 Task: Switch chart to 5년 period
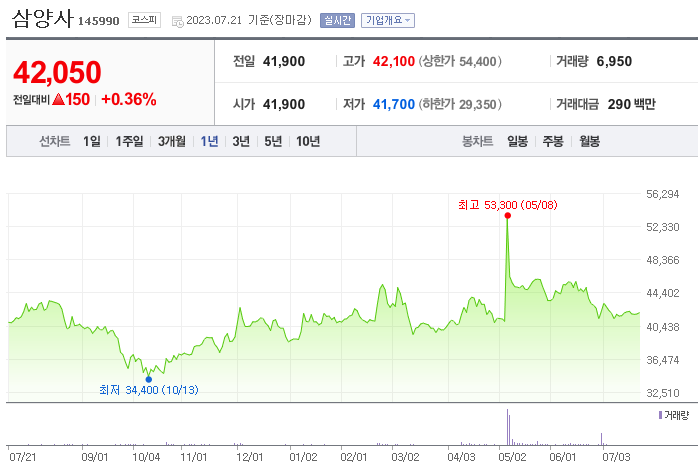(x=273, y=141)
